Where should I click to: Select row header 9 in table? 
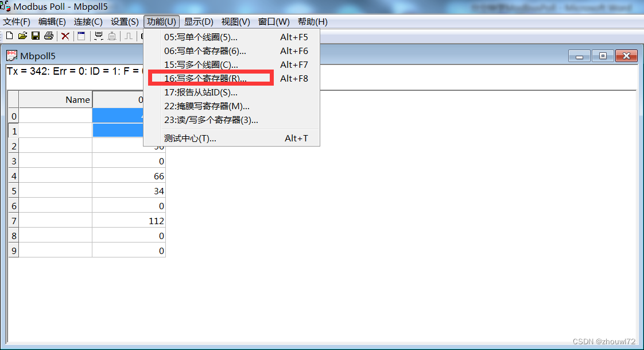(x=14, y=251)
